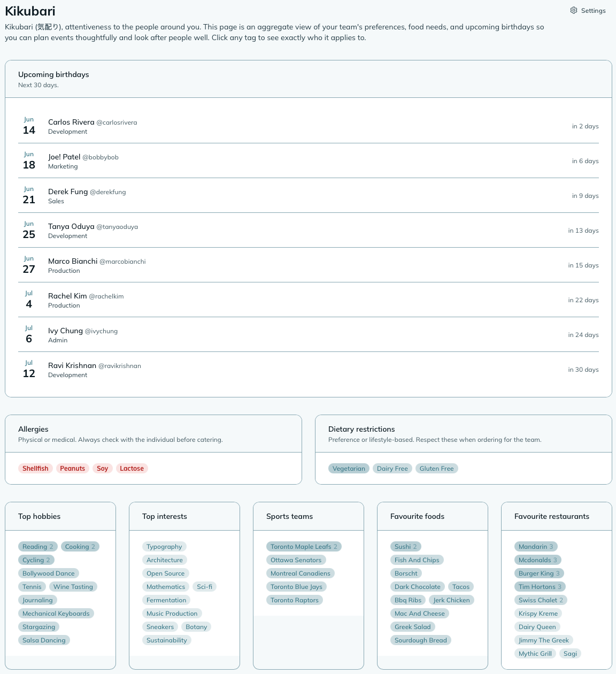Image resolution: width=616 pixels, height=674 pixels.
Task: Select the Sneakers interest tag
Action: [x=160, y=627]
